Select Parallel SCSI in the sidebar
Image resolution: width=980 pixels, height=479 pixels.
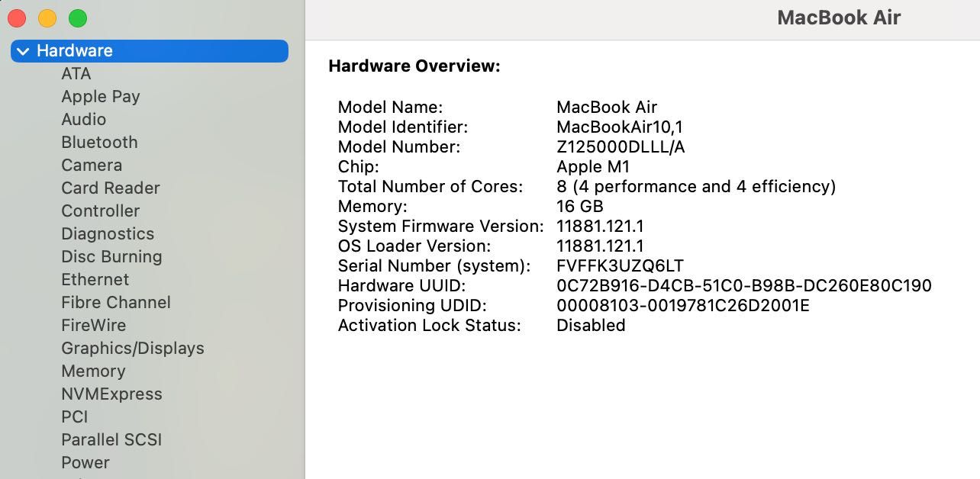(111, 440)
